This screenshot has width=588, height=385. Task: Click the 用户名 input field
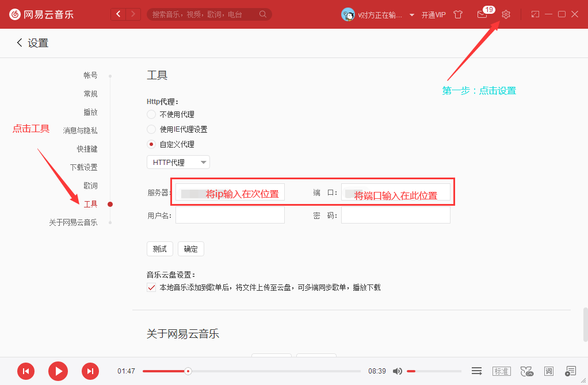click(230, 215)
